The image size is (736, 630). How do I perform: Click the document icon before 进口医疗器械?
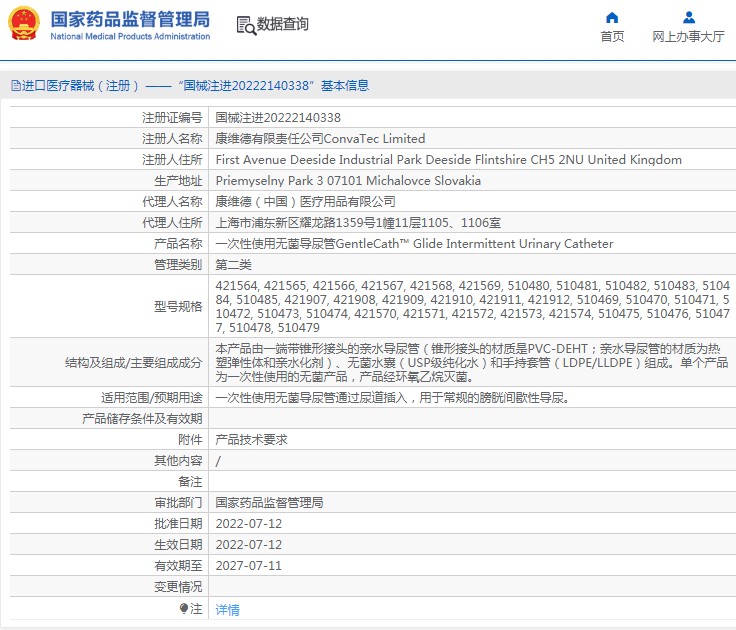point(15,85)
